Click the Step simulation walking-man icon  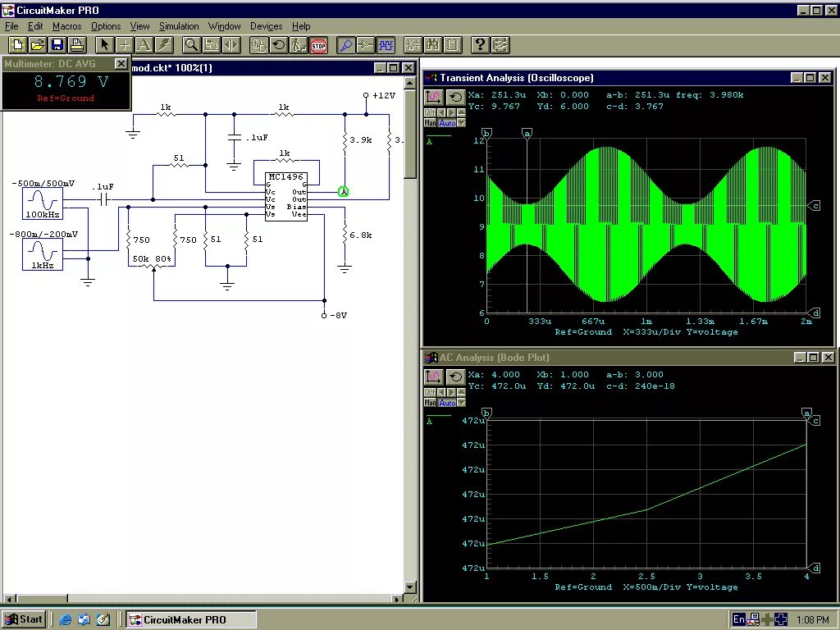(299, 45)
